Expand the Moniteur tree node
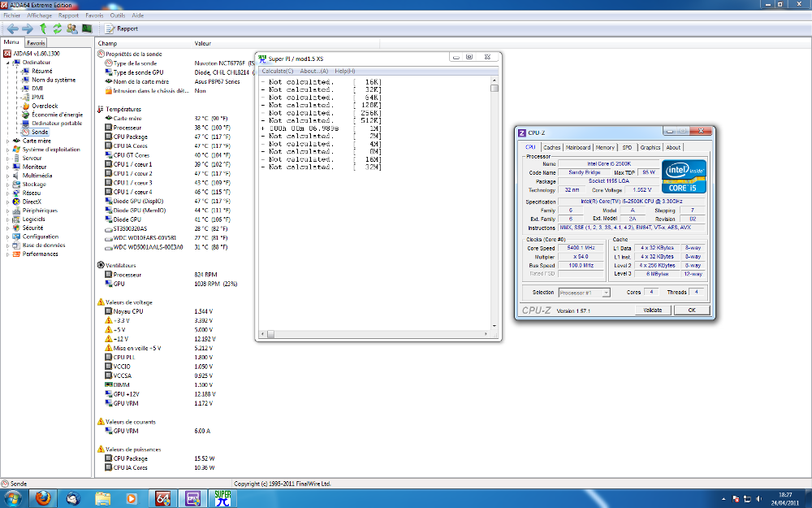Screen dimensions: 812x508 [8, 167]
